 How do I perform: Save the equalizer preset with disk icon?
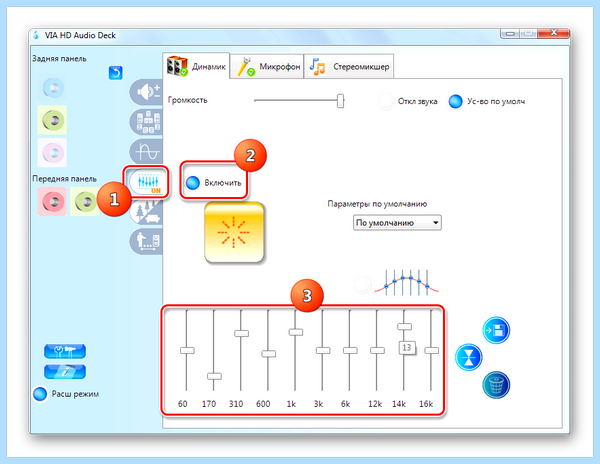[x=496, y=330]
